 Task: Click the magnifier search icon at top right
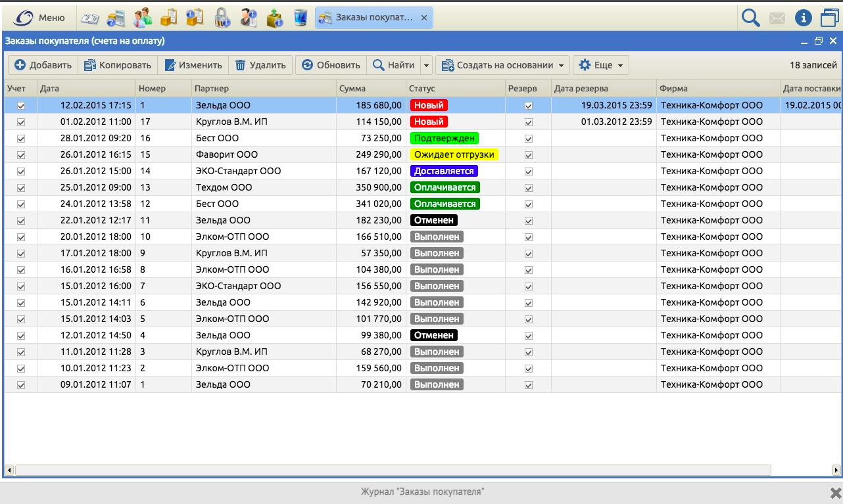pyautogui.click(x=750, y=18)
